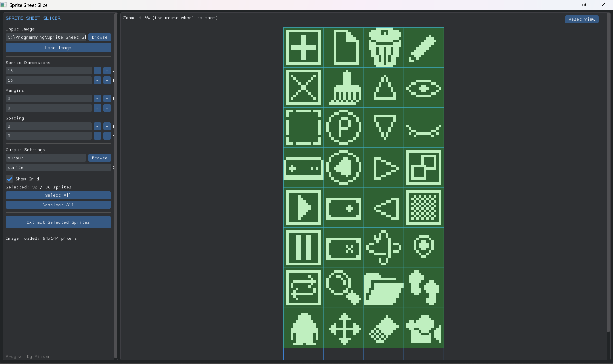Click the open folder sprite
This screenshot has height=364, width=613.
(x=384, y=289)
